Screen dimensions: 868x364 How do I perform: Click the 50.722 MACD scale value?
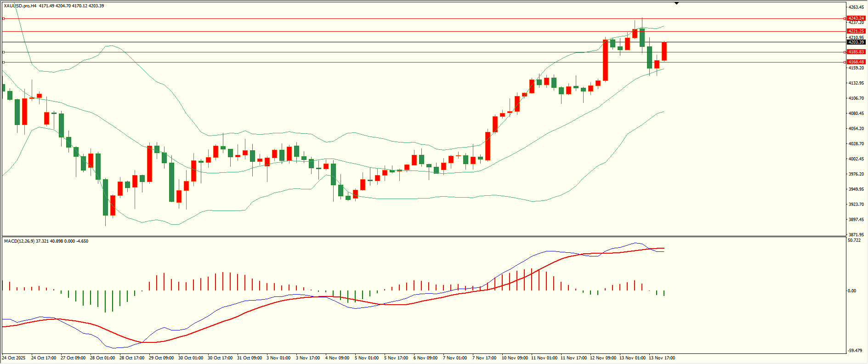(854, 240)
